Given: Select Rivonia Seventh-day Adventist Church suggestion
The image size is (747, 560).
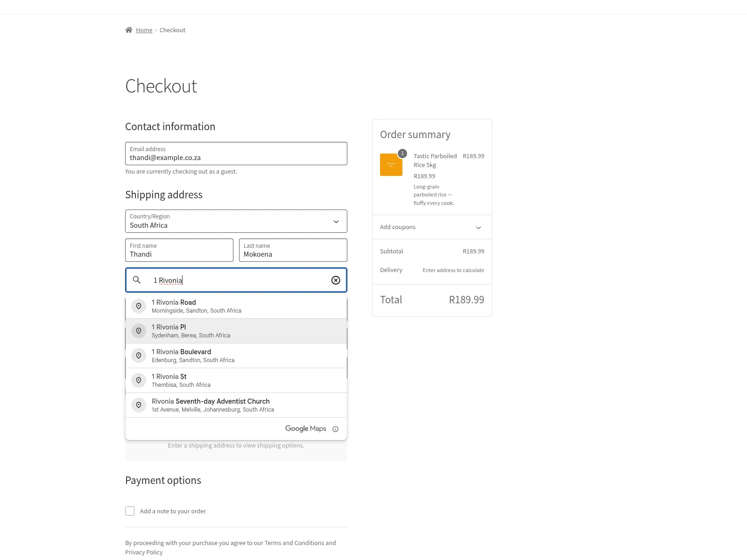Looking at the screenshot, I should pos(236,405).
